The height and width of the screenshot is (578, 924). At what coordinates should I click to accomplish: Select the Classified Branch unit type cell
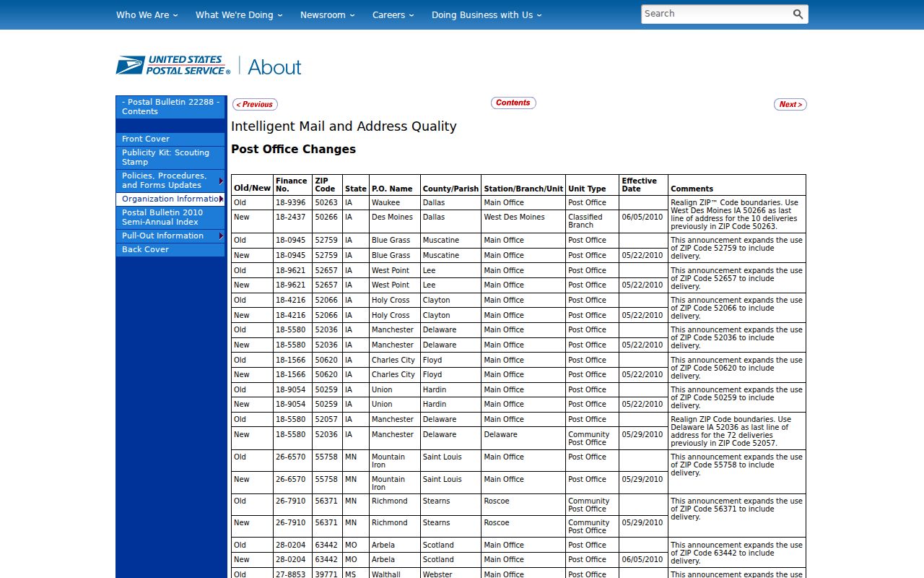(x=592, y=221)
